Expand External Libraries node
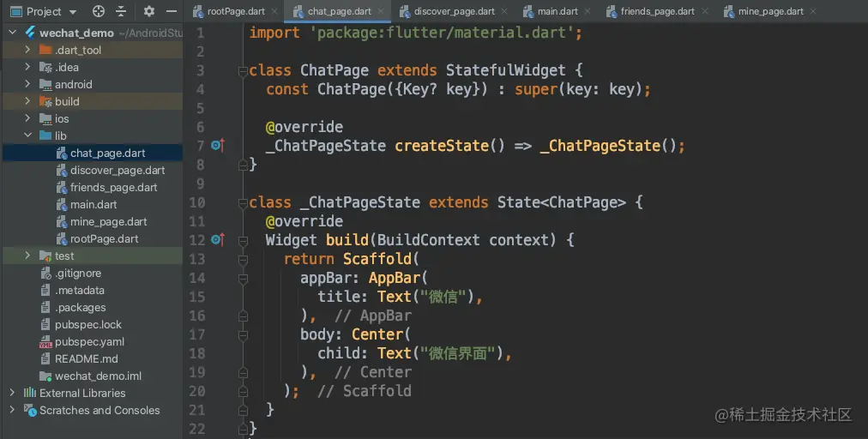868x439 pixels. coord(12,393)
